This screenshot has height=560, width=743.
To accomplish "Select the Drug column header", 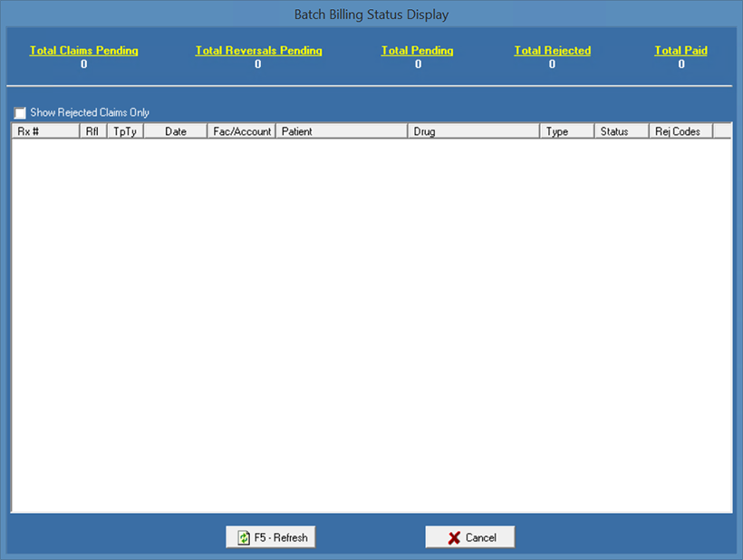I will click(473, 131).
